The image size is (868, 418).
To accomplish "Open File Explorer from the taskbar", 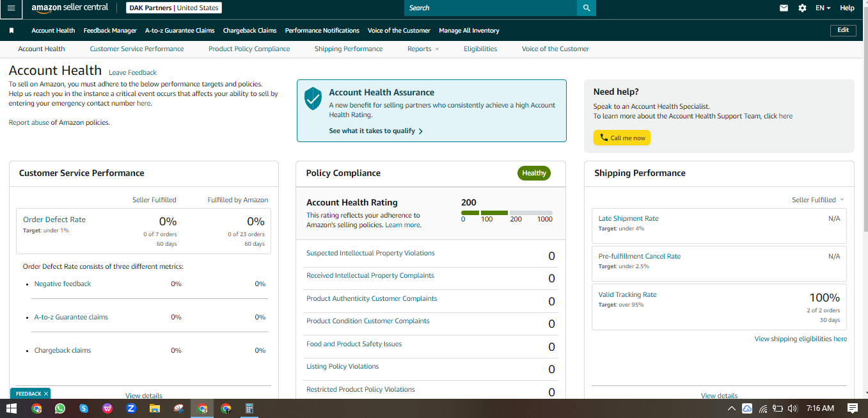I will point(154,408).
